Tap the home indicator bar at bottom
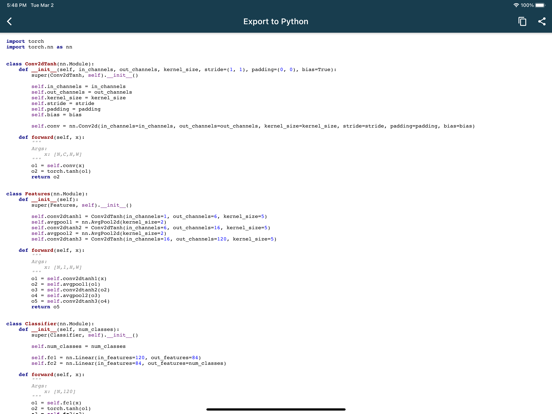This screenshot has width=552, height=414. click(x=276, y=409)
